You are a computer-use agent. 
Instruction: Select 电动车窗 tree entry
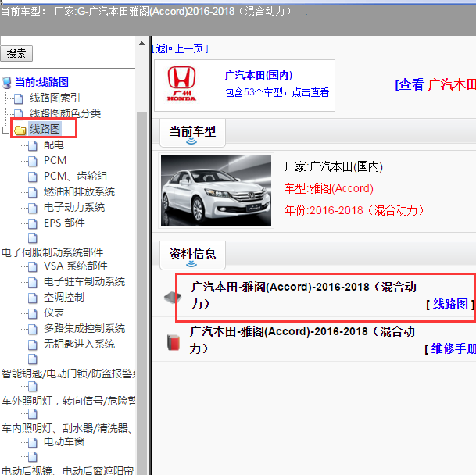[64, 441]
